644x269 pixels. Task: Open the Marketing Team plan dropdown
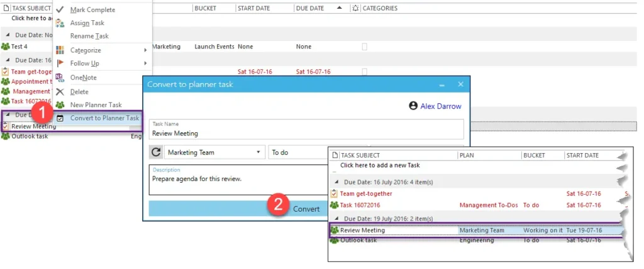pos(214,152)
